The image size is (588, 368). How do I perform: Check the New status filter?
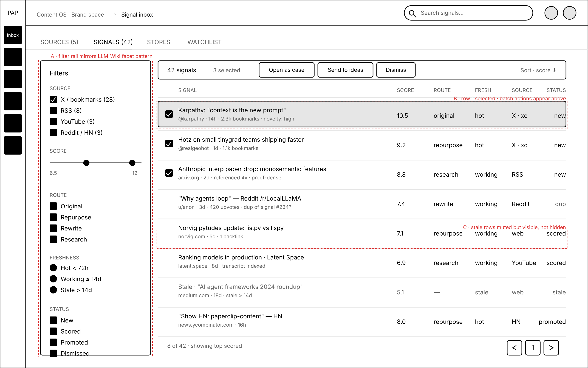point(53,320)
